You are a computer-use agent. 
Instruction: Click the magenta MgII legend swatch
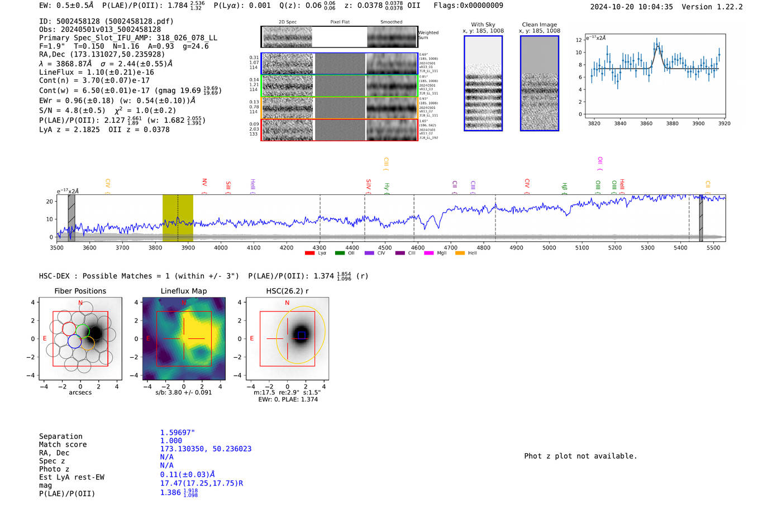coord(429,253)
